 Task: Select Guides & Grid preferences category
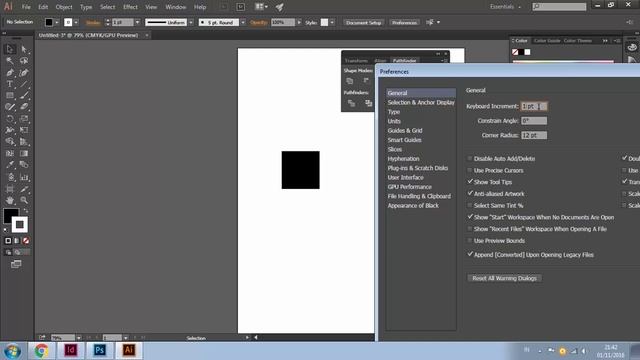[x=405, y=131]
